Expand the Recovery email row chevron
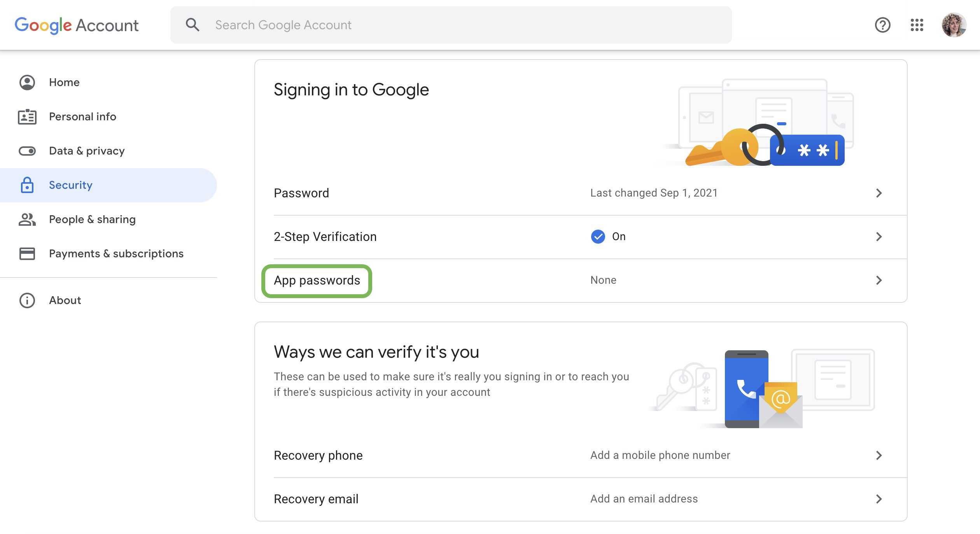This screenshot has width=980, height=534. 879,499
